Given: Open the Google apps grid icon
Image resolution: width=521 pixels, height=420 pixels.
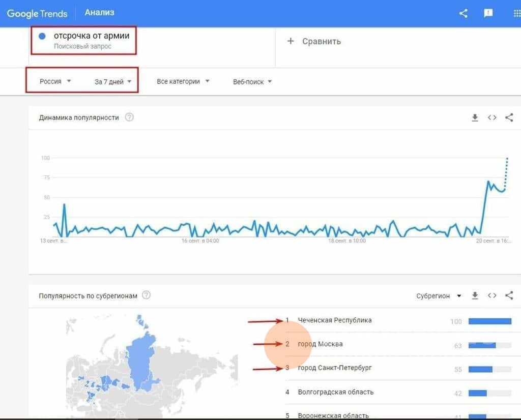Looking at the screenshot, I should pos(517,13).
